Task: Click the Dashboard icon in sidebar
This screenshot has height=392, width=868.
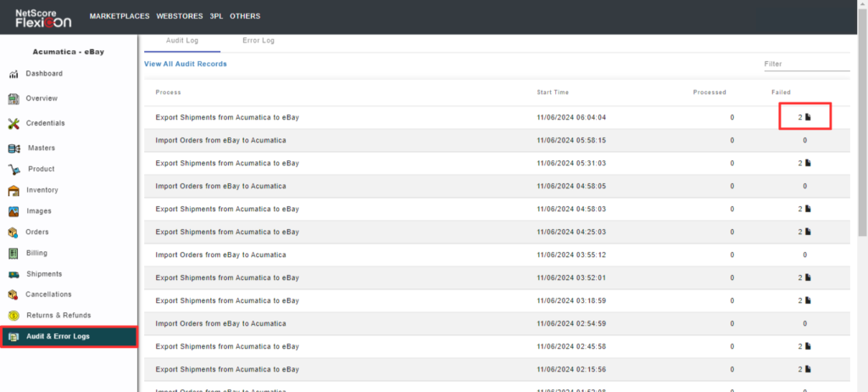Action: click(x=14, y=74)
